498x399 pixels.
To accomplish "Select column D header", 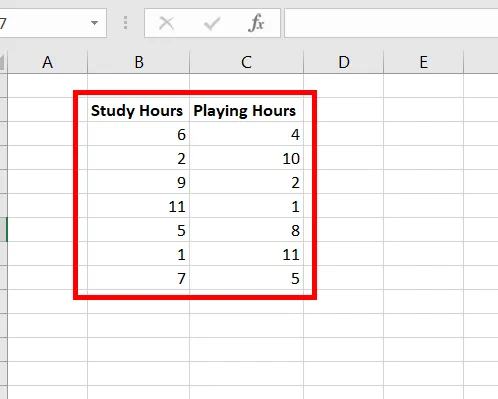I will [x=344, y=62].
